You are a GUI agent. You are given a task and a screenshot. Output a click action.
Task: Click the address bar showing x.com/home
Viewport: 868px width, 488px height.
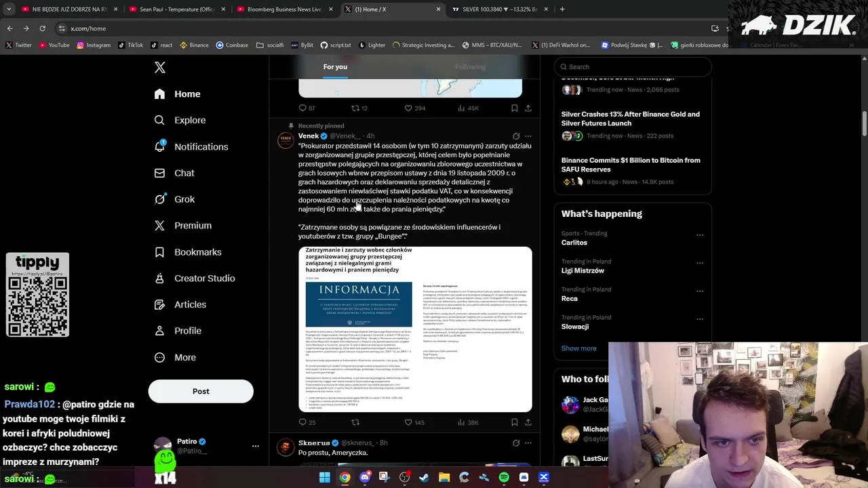pos(380,28)
